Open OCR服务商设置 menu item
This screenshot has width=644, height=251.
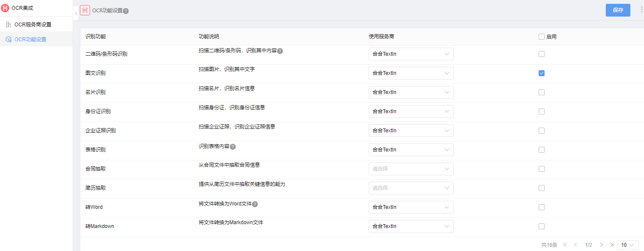tap(36, 25)
